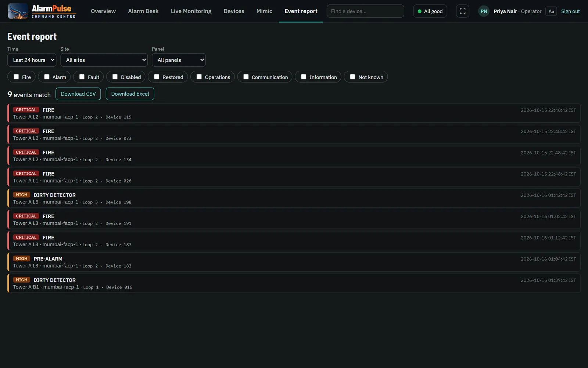Click the PN user avatar
This screenshot has height=368, width=588.
click(x=484, y=11)
